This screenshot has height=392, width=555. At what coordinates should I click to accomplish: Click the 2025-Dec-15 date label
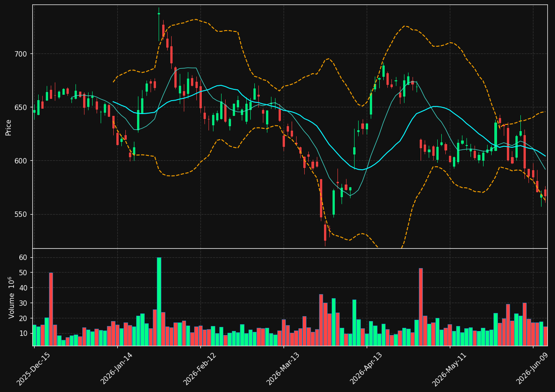[34, 369]
